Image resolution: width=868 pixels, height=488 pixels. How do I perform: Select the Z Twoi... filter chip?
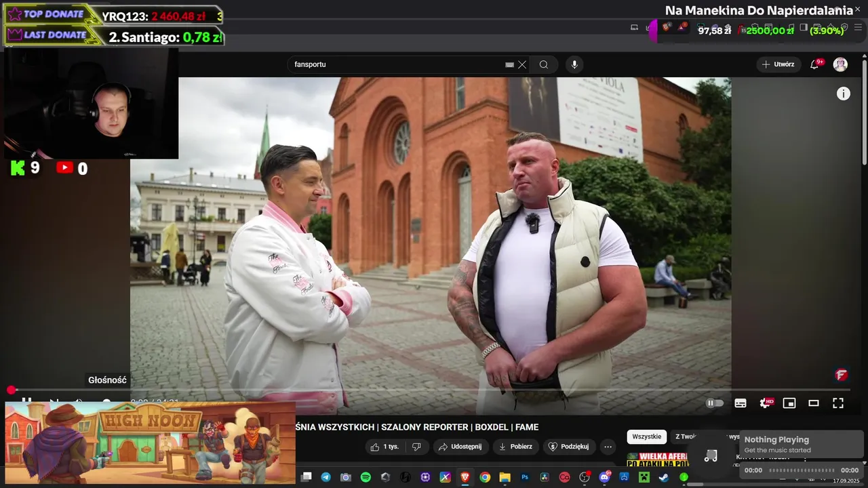(686, 436)
